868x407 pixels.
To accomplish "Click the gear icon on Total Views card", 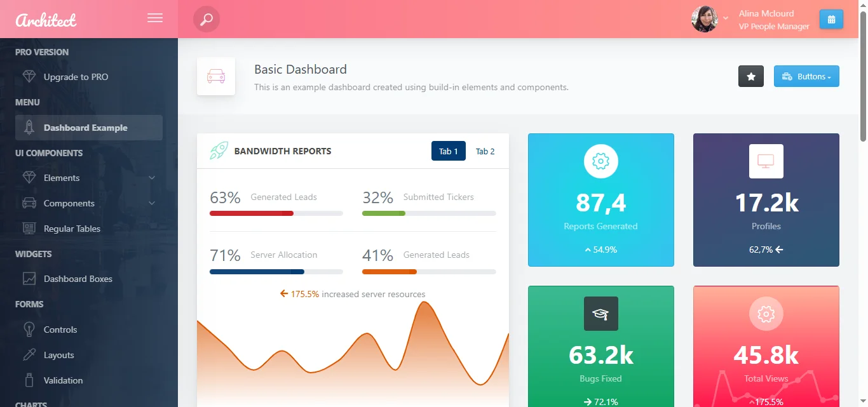I will 766,313.
